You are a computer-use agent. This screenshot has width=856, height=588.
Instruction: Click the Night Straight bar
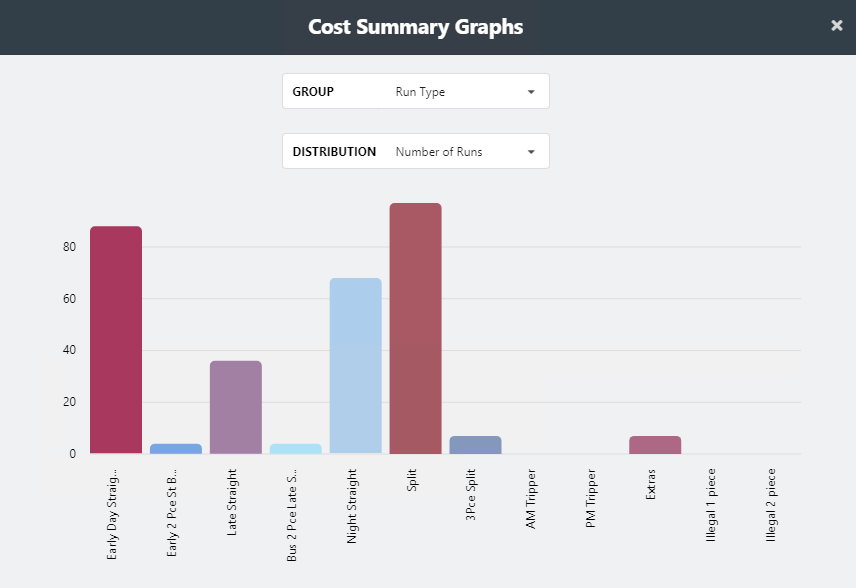tap(354, 365)
